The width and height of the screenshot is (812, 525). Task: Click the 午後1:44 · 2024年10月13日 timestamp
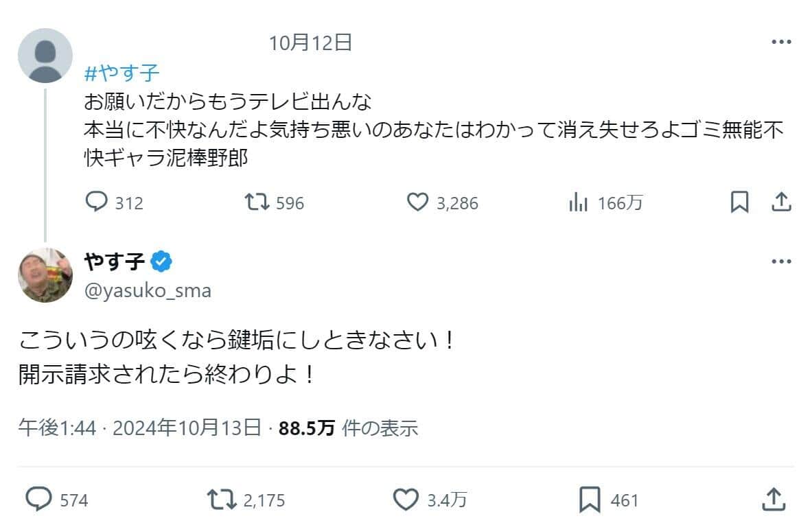click(x=139, y=429)
